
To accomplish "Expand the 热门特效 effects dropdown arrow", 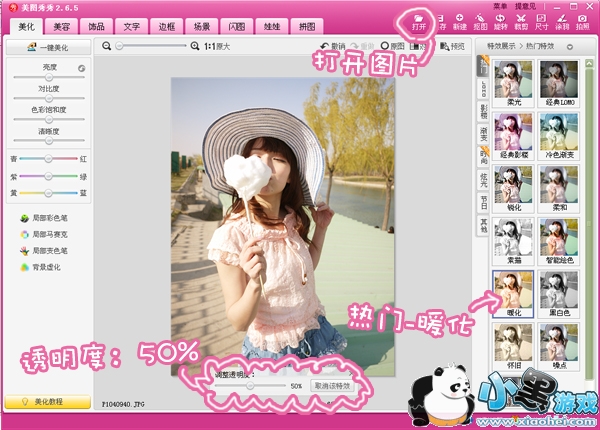I will coord(570,47).
